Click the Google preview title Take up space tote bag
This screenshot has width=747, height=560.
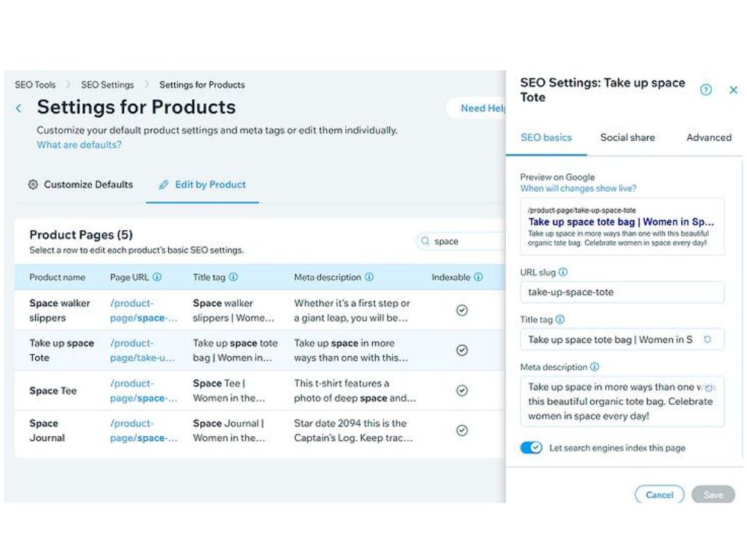[622, 222]
